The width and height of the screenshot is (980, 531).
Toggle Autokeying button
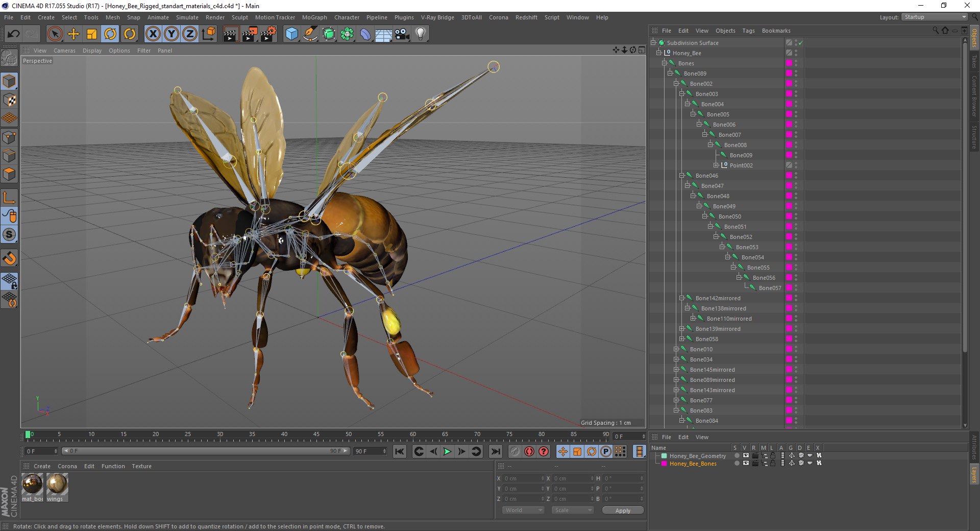[x=529, y=451]
